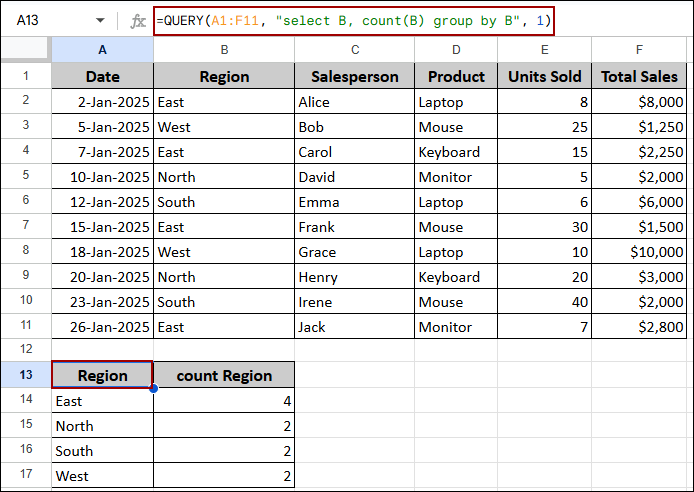This screenshot has height=492, width=694.
Task: Click the Carol cell
Action: 355,152
